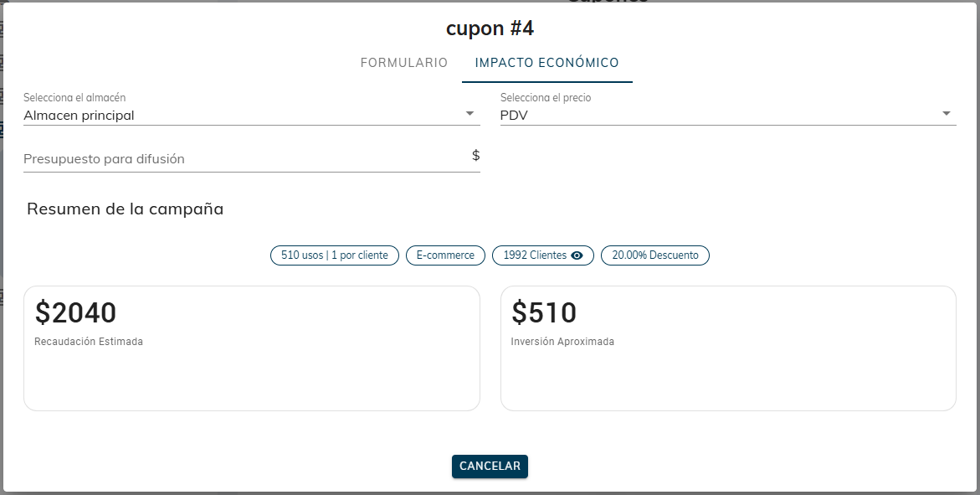Click the 510 usos chip
Image resolution: width=980 pixels, height=495 pixels.
point(335,255)
